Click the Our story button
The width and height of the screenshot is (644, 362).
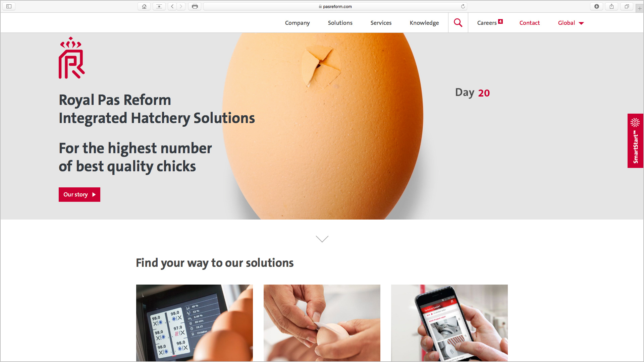point(79,194)
